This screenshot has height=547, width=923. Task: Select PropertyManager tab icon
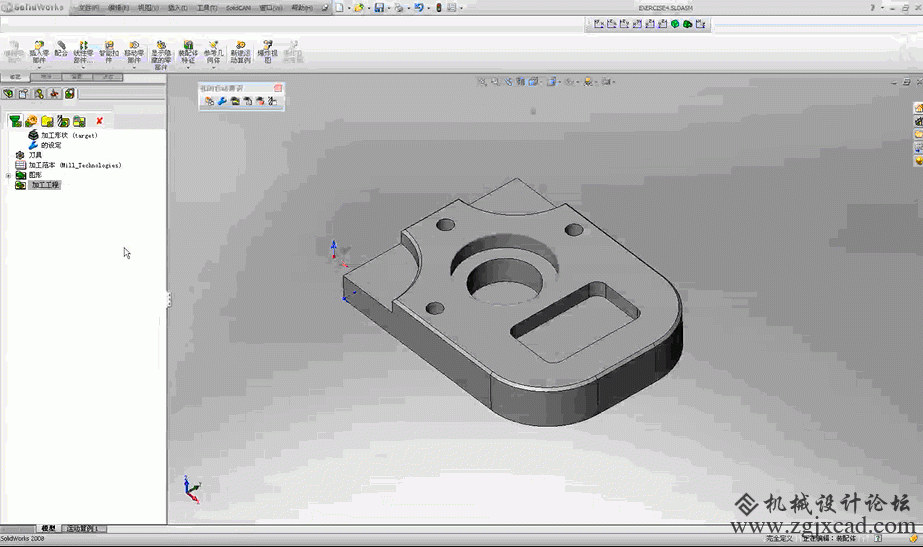coord(24,94)
